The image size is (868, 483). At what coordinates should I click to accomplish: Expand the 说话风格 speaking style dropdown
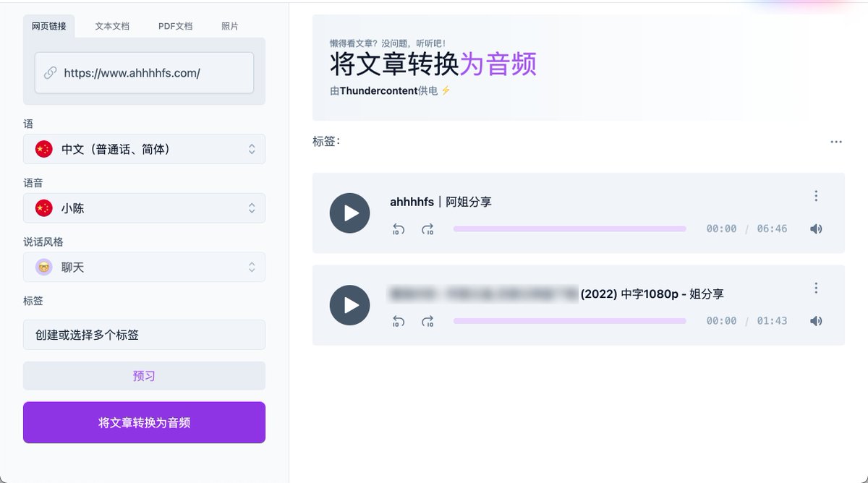144,266
